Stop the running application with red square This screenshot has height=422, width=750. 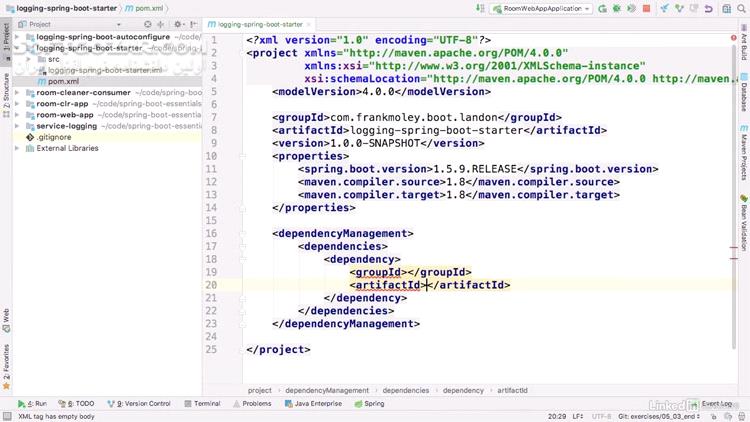(647, 9)
